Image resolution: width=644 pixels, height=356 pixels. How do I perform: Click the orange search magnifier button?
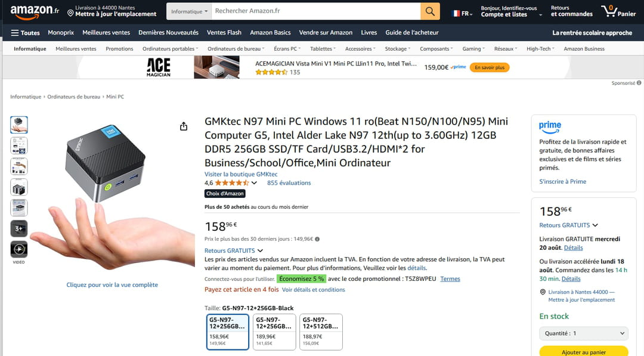click(430, 11)
